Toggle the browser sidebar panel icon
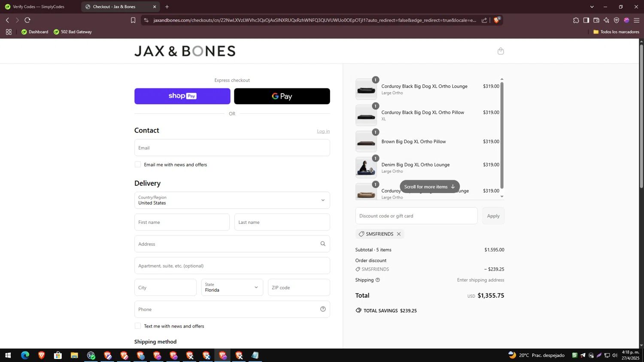Viewport: 644px width, 362px height. pos(586,20)
